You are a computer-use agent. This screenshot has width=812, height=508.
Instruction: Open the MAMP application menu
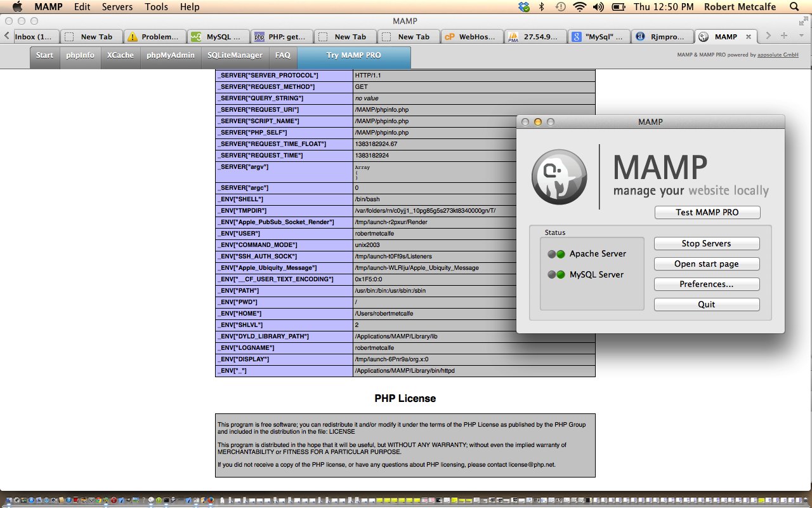[x=48, y=7]
